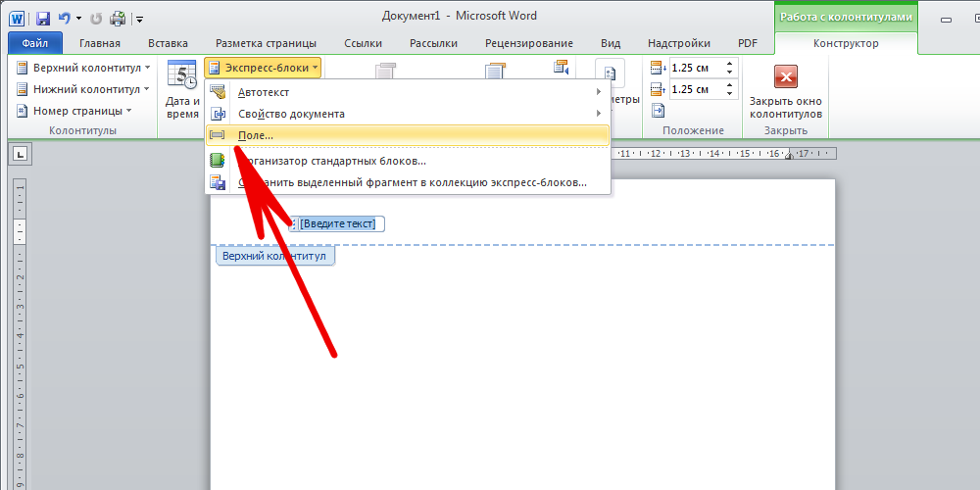Decrease the footer-from-bottom distance spinner
The width and height of the screenshot is (980, 490).
730,94
